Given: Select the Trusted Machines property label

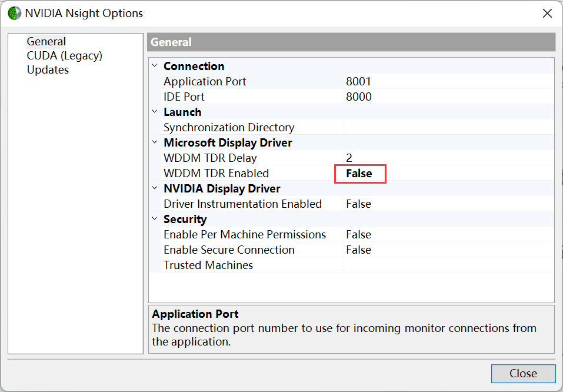Looking at the screenshot, I should tap(208, 265).
